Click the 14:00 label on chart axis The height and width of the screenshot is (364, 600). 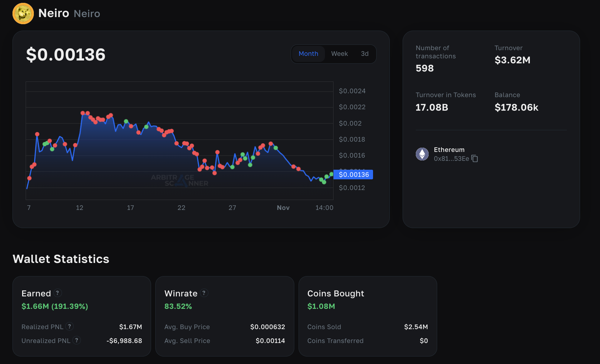coord(324,208)
